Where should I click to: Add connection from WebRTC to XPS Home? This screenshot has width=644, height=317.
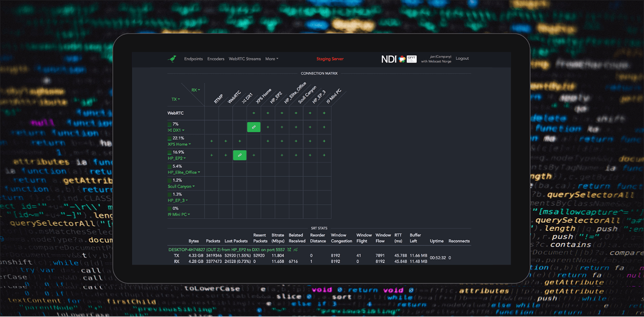coord(254,113)
